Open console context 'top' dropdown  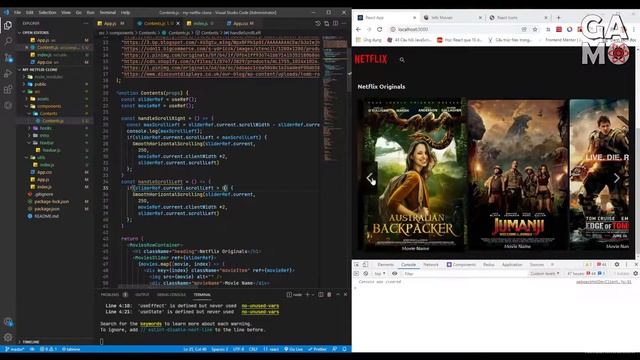(380, 273)
